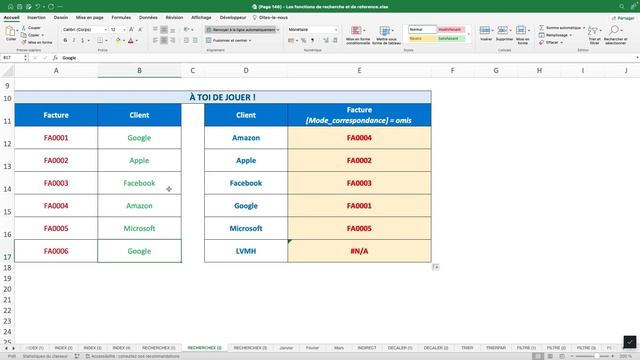Open the font size dropdown

(124, 30)
